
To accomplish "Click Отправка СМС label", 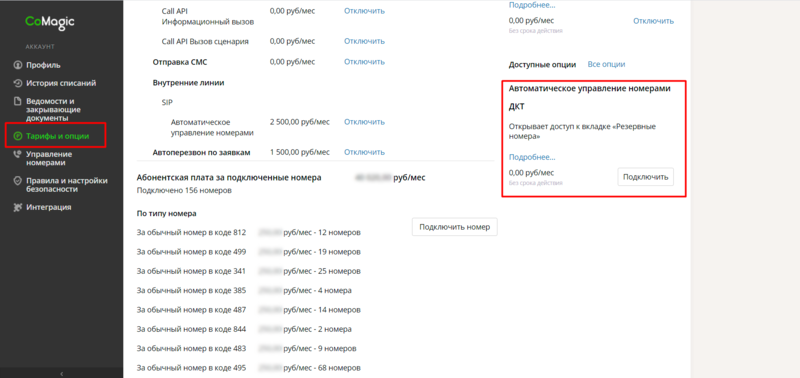I will pyautogui.click(x=180, y=62).
